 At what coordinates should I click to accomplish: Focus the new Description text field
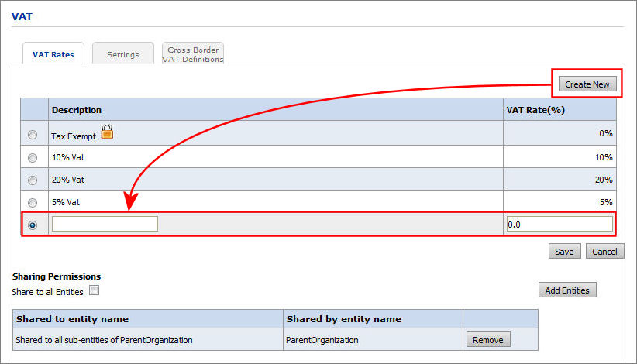point(105,224)
